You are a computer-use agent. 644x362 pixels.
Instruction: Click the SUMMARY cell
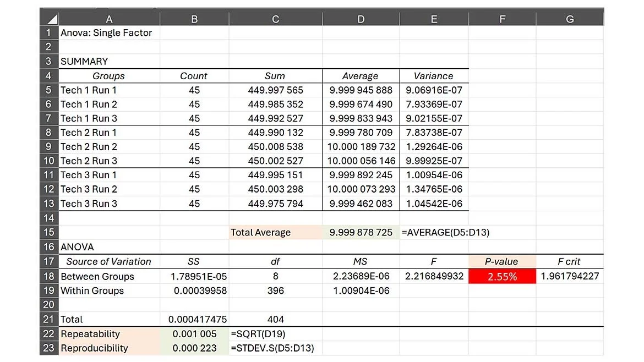(109, 61)
